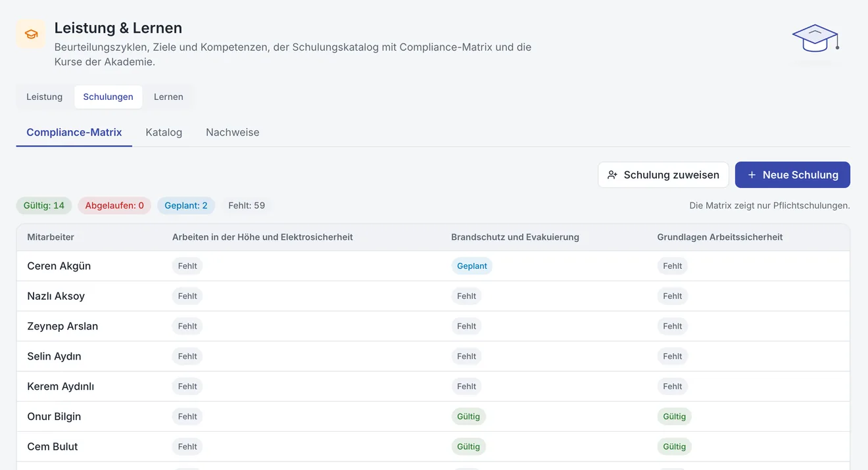Click the Geplant: 2 status chip
Viewport: 868px width, 470px height.
click(186, 206)
